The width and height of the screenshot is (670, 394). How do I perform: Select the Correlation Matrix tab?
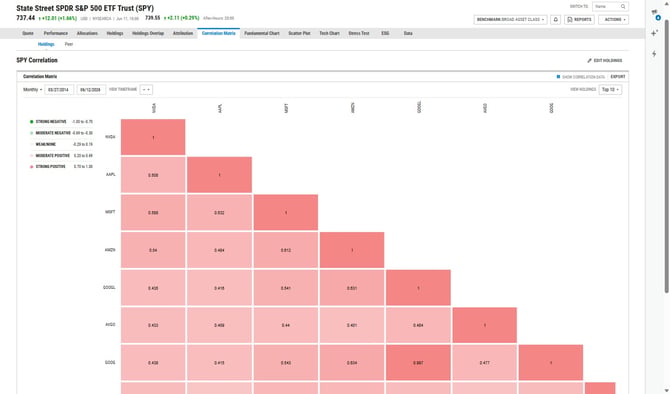(219, 33)
